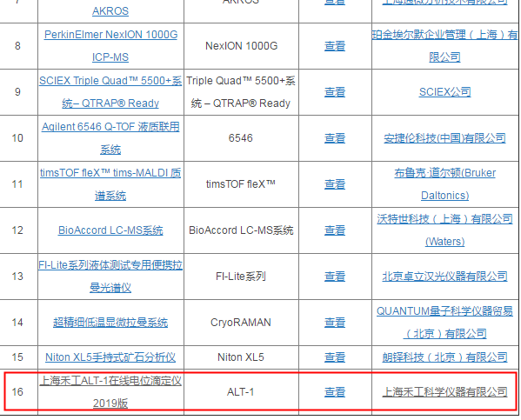Open 安捷伦科技(中国)有限公司 company link
Screen dimensions: 521x420
tap(445, 138)
